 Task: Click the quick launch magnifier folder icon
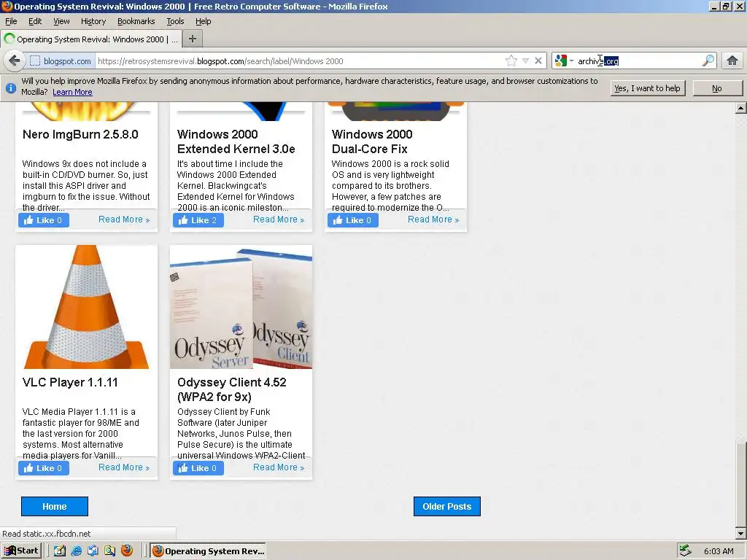[x=109, y=551]
